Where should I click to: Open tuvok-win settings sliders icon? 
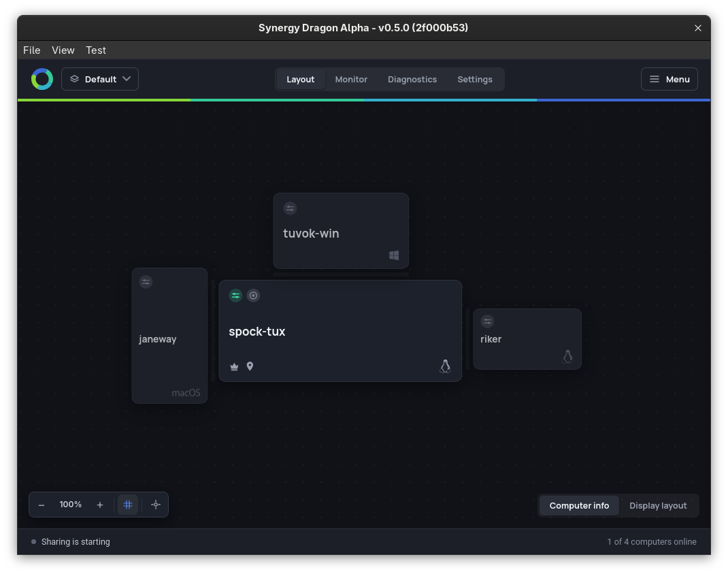[x=290, y=208]
